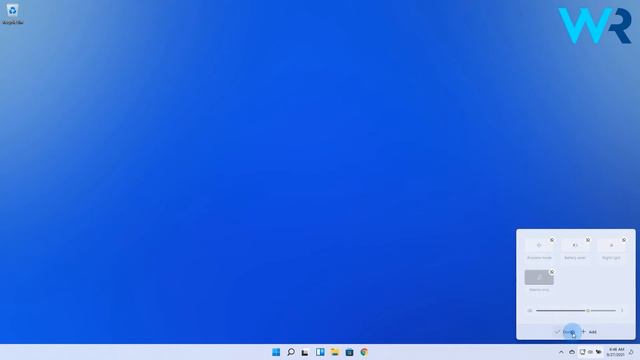The image size is (640, 360).
Task: Click the battery tray icon
Action: 599,352
